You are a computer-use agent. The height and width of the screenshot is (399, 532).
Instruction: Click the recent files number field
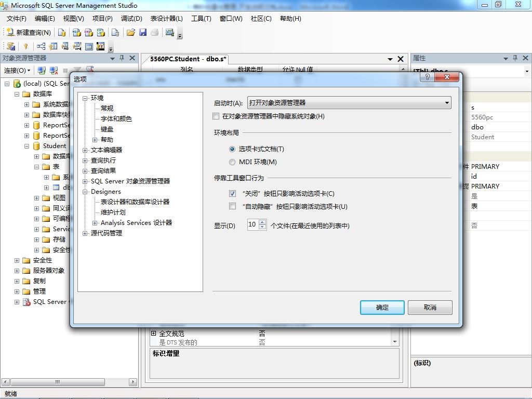click(x=253, y=224)
